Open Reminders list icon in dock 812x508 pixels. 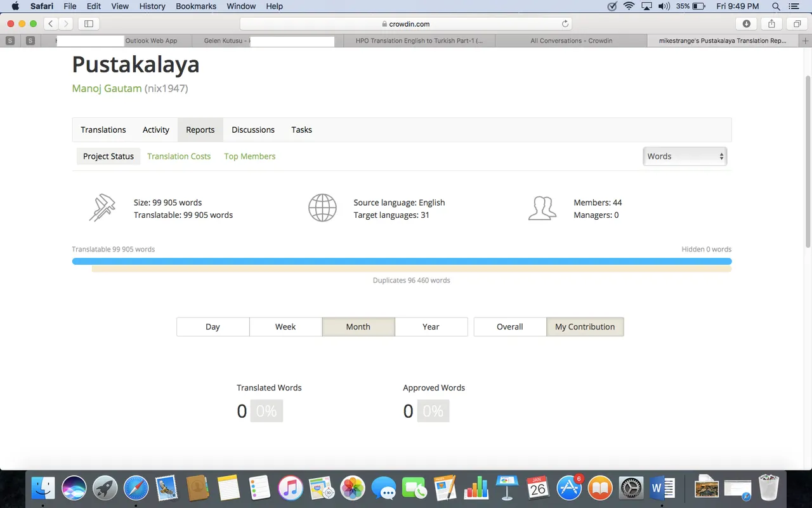click(260, 488)
